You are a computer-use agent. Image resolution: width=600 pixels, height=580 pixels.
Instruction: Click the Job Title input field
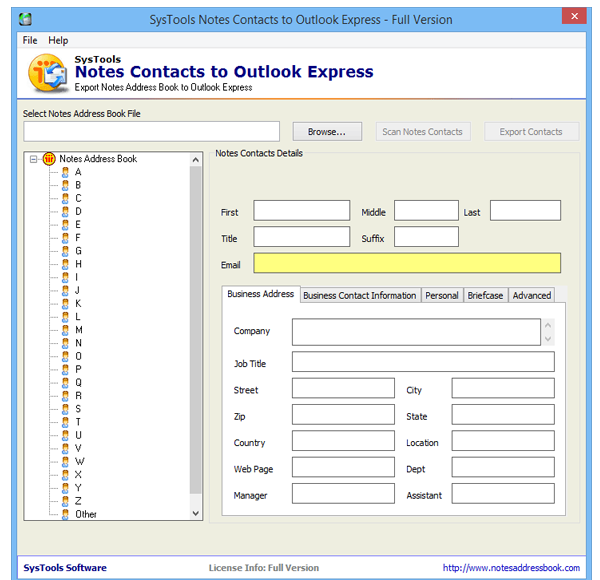tap(423, 362)
